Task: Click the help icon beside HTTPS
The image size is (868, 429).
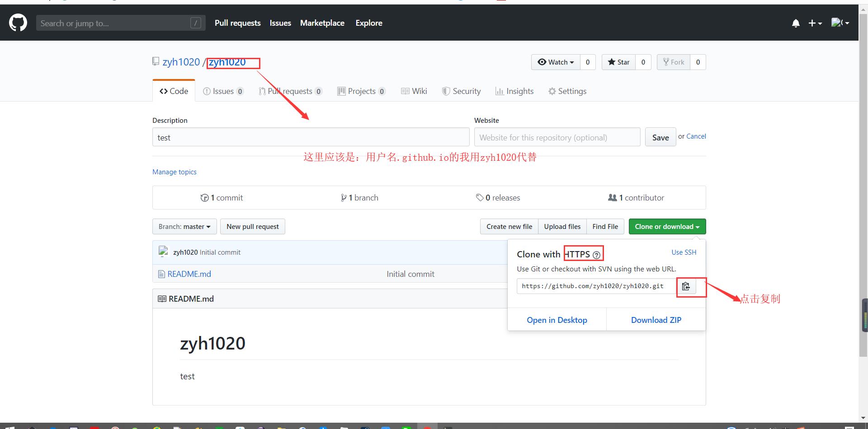Action: pyautogui.click(x=596, y=255)
